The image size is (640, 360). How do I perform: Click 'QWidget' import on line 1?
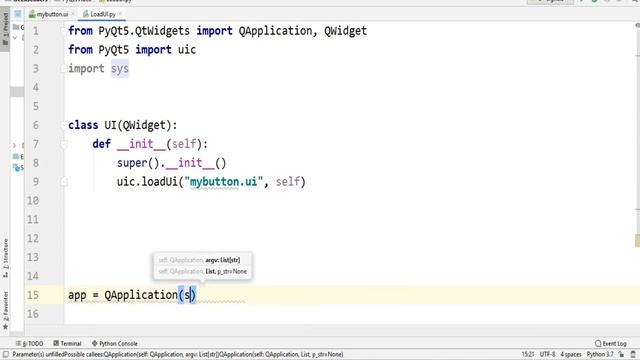[x=345, y=31]
